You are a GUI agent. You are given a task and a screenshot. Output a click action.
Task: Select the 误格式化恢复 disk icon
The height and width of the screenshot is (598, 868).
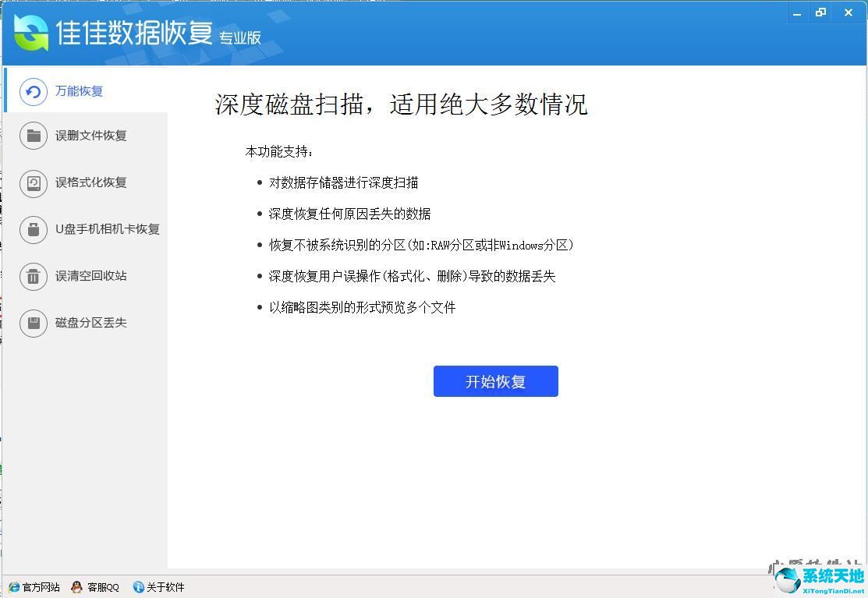tap(34, 182)
